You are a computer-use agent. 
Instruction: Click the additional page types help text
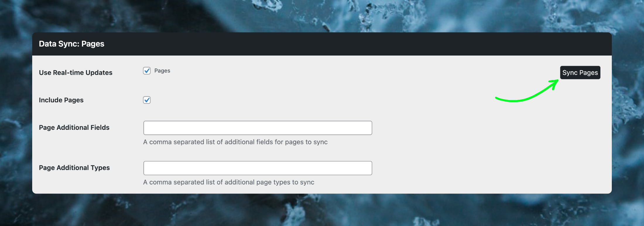[229, 182]
